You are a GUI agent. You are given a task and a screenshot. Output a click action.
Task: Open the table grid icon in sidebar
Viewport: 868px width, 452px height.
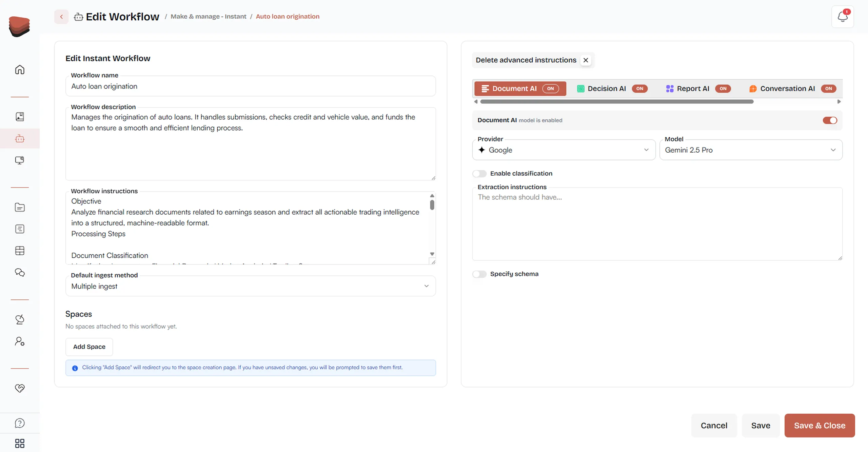(x=20, y=251)
